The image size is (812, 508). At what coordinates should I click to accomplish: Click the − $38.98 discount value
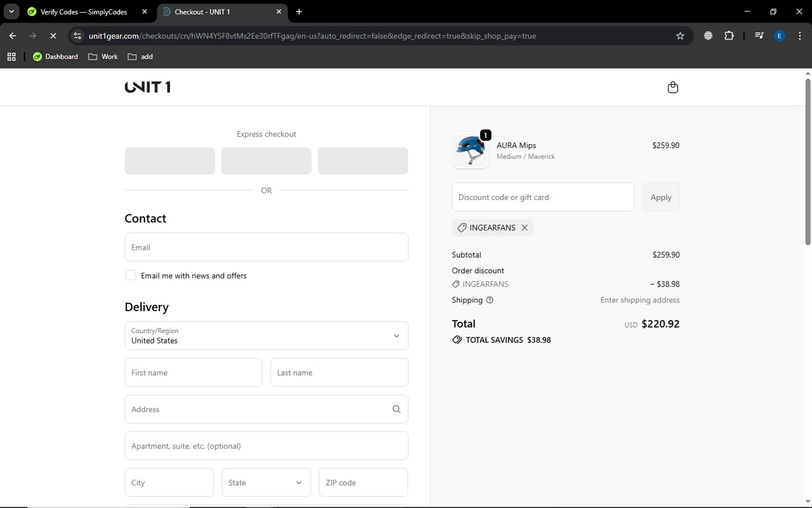click(x=665, y=284)
